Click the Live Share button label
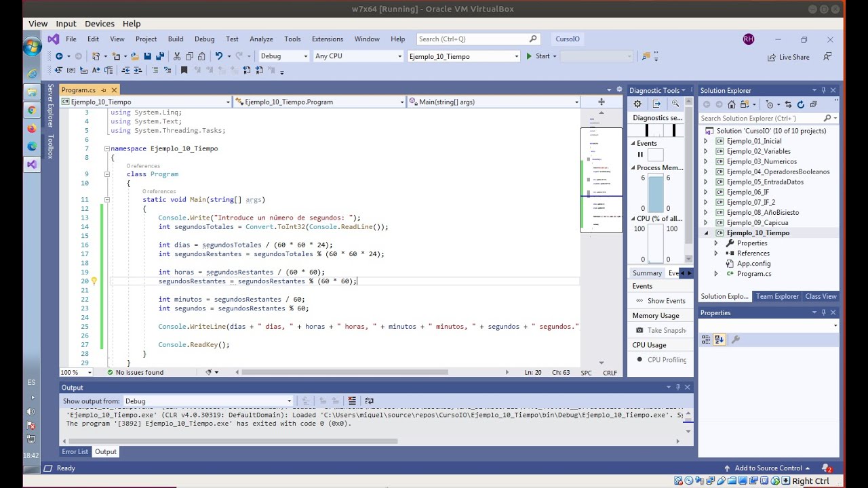Viewport: 868px width, 488px height. (x=794, y=58)
